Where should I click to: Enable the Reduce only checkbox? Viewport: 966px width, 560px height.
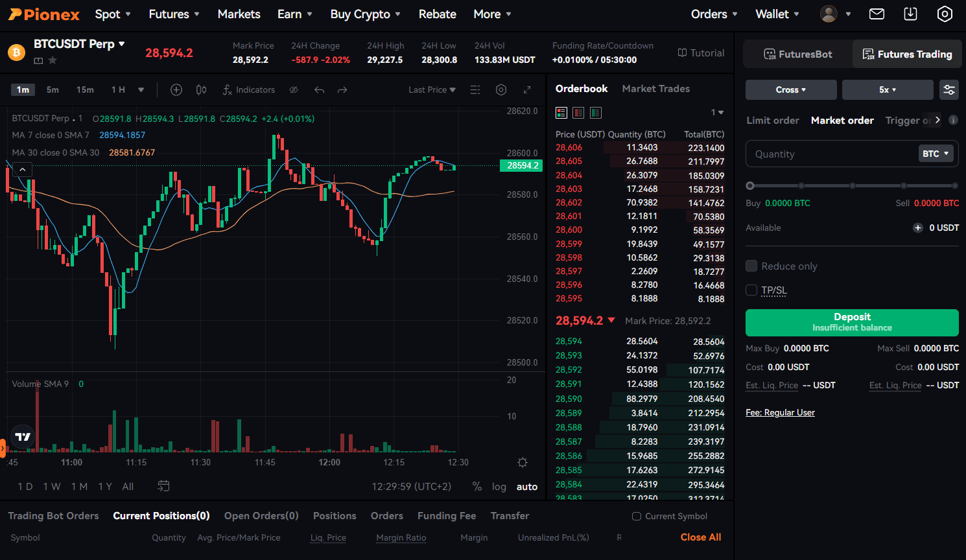pos(752,266)
